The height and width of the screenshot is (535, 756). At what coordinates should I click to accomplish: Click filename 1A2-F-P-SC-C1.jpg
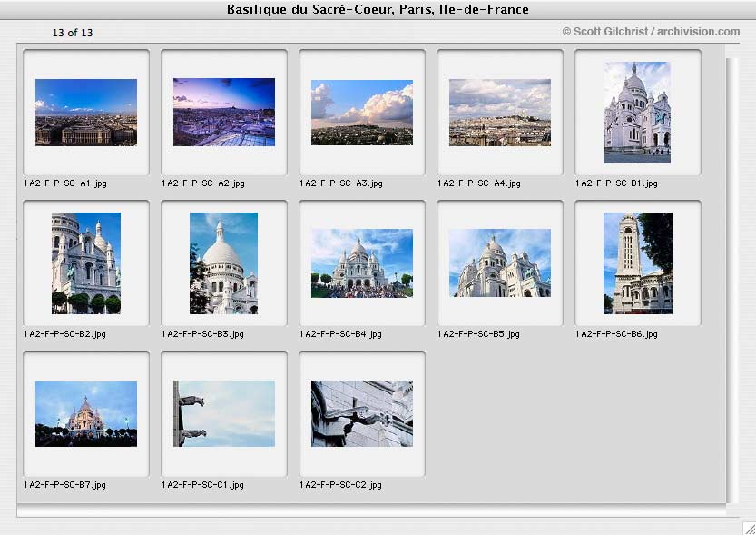pyautogui.click(x=202, y=485)
